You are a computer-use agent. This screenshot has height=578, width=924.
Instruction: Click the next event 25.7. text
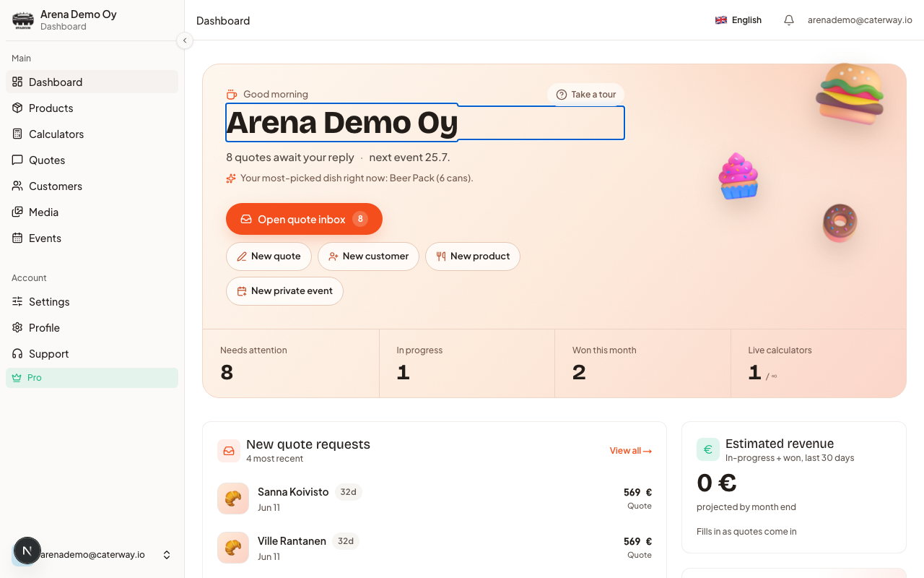point(409,158)
